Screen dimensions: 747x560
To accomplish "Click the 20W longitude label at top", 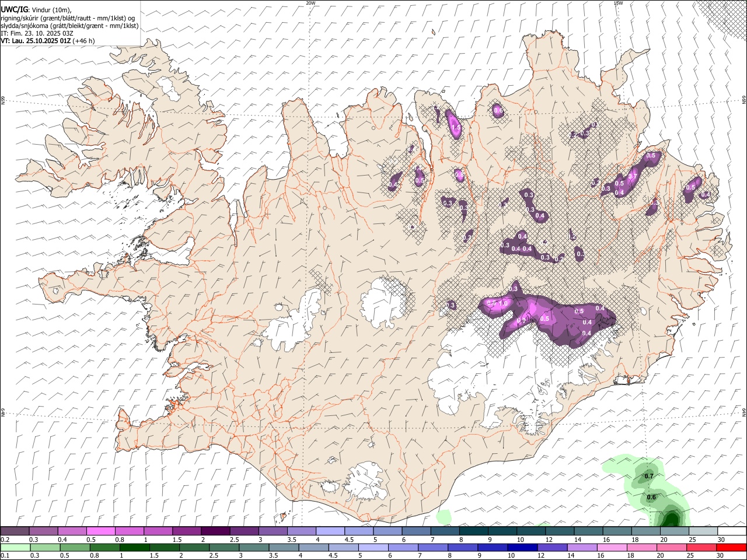I will (x=310, y=3).
